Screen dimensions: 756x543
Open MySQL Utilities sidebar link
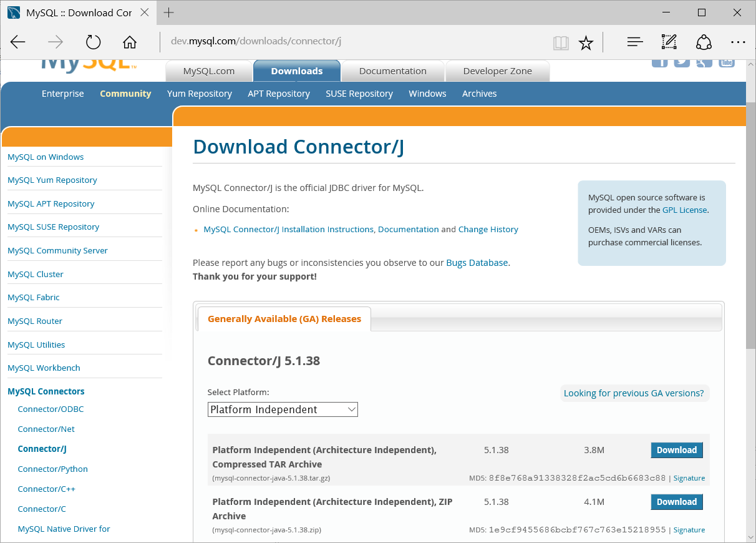tap(36, 345)
